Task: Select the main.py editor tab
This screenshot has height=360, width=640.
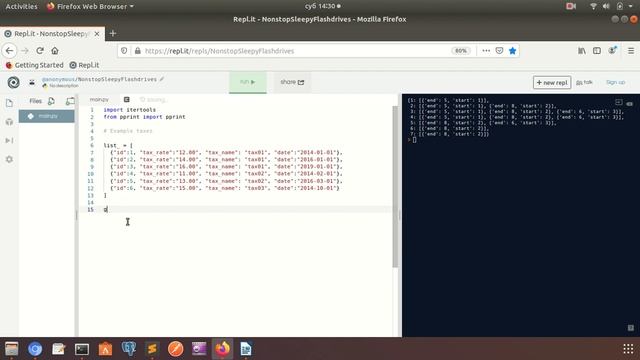Action: [x=99, y=100]
